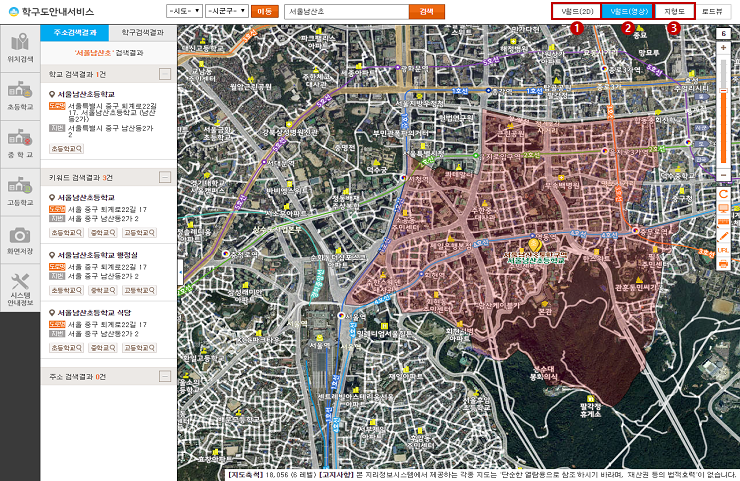Viewport: 740px width, 481px height.
Task: Click 도로명 address of 학교 검색결과 entry
Action: [x=112, y=112]
